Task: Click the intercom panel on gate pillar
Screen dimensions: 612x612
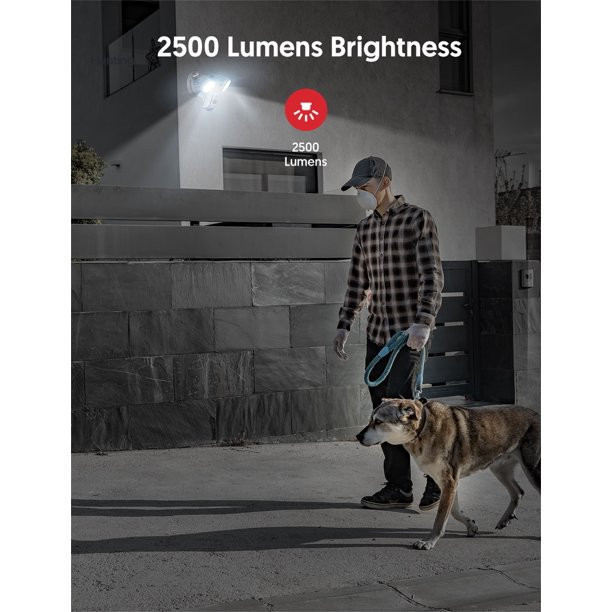Action: coord(527,278)
